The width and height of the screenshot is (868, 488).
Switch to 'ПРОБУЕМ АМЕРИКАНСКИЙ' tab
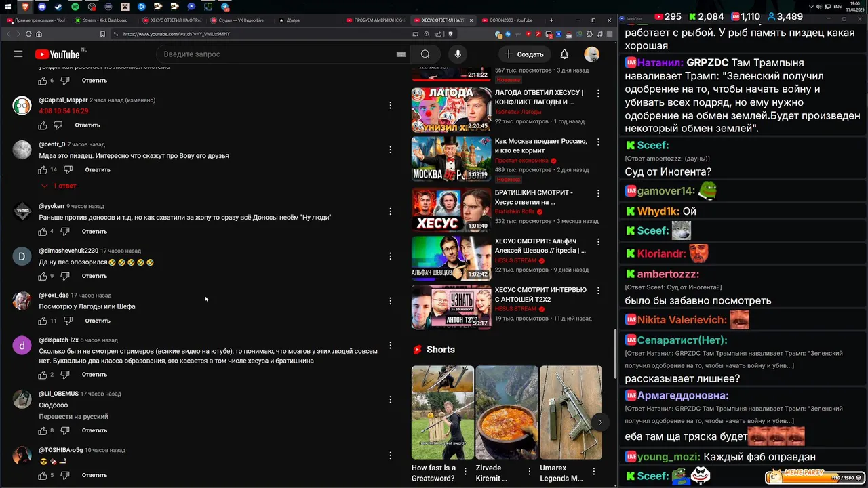375,20
